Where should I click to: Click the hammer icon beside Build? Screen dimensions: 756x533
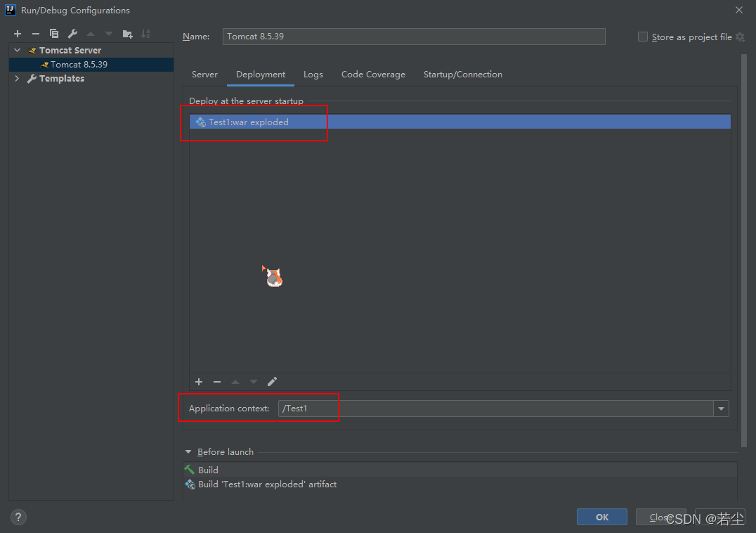(190, 470)
